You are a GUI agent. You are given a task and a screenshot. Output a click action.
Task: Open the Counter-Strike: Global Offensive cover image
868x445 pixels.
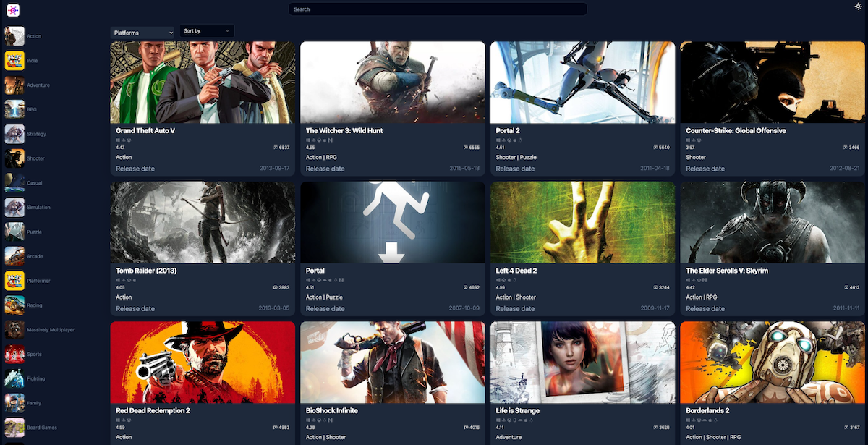773,82
